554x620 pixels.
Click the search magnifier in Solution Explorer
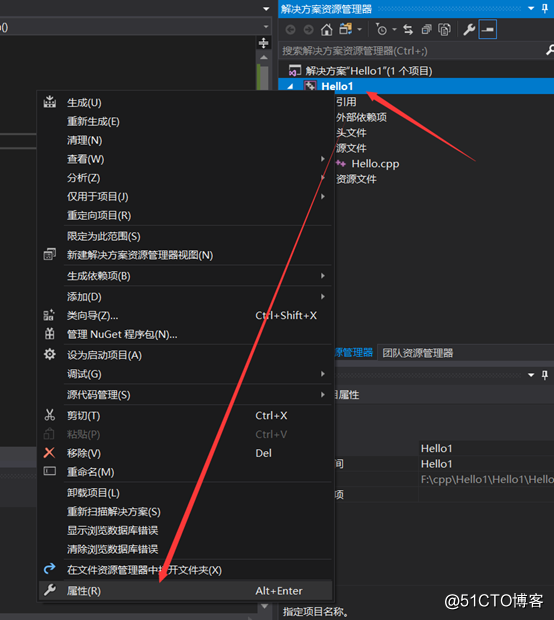click(x=550, y=50)
